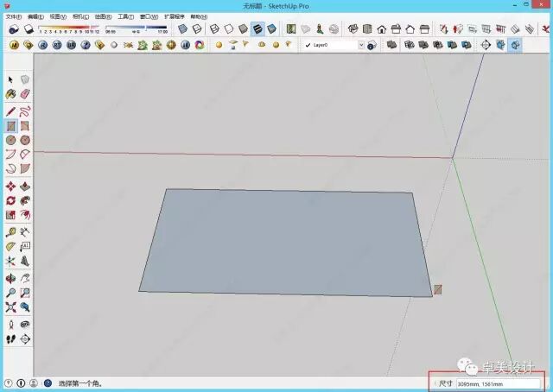
Task: Activate the Tape Measure tool
Action: pyautogui.click(x=10, y=232)
